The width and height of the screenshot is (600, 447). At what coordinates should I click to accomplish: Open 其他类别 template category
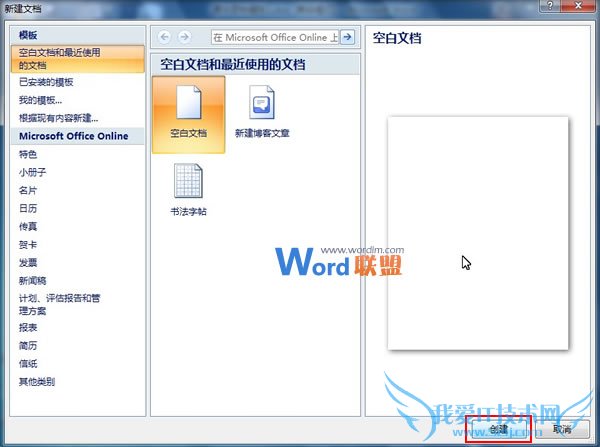[37, 382]
